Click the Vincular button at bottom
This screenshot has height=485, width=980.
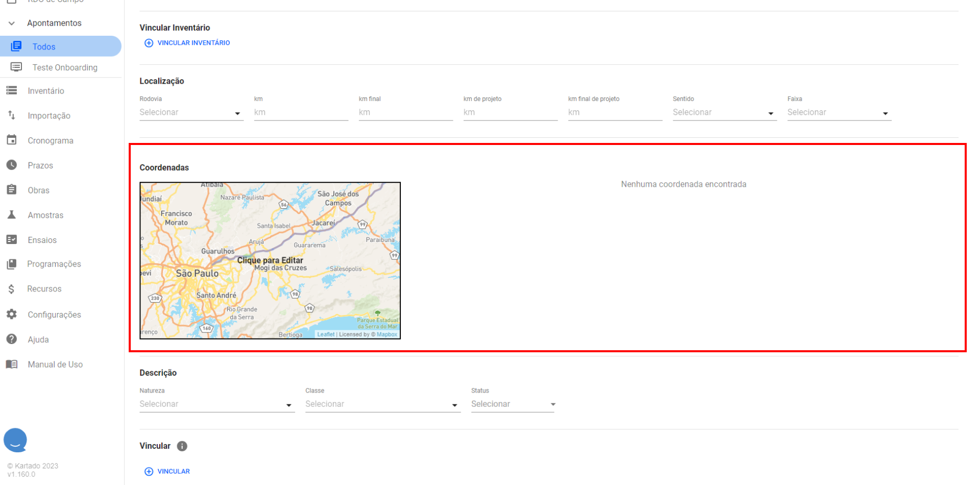pyautogui.click(x=168, y=471)
